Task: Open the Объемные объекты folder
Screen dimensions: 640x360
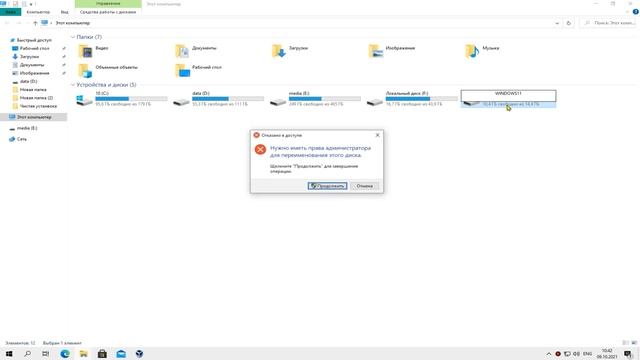Action: [x=108, y=70]
